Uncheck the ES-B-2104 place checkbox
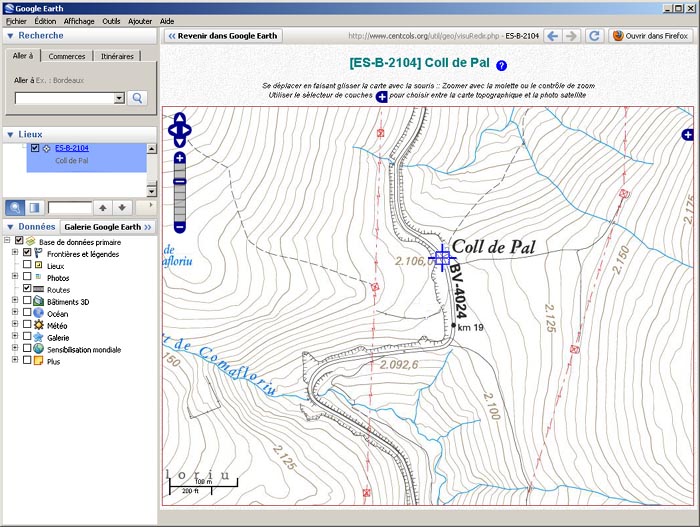This screenshot has width=700, height=527. pyautogui.click(x=35, y=148)
